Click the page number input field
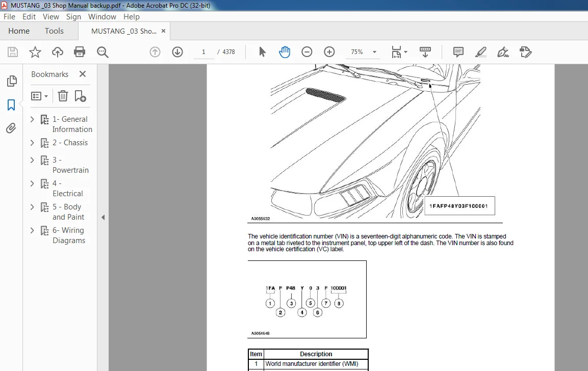Image resolution: width=588 pixels, height=371 pixels. click(x=203, y=52)
